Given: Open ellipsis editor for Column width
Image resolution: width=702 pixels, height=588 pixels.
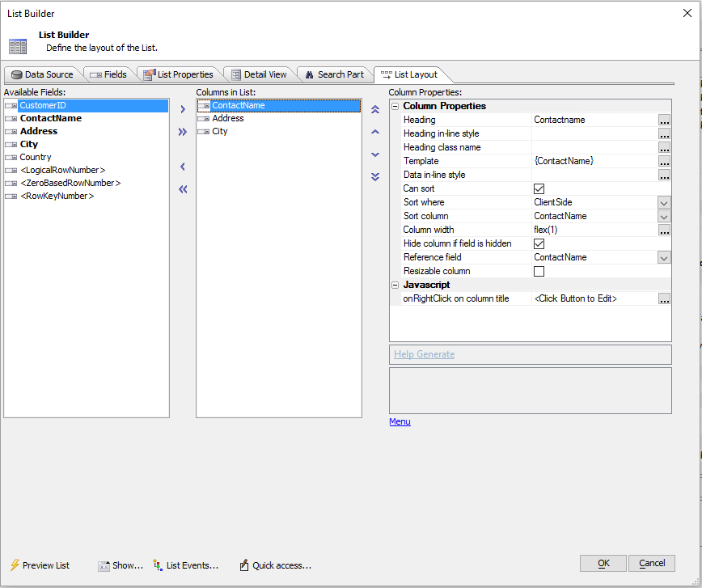Looking at the screenshot, I should pyautogui.click(x=665, y=231).
